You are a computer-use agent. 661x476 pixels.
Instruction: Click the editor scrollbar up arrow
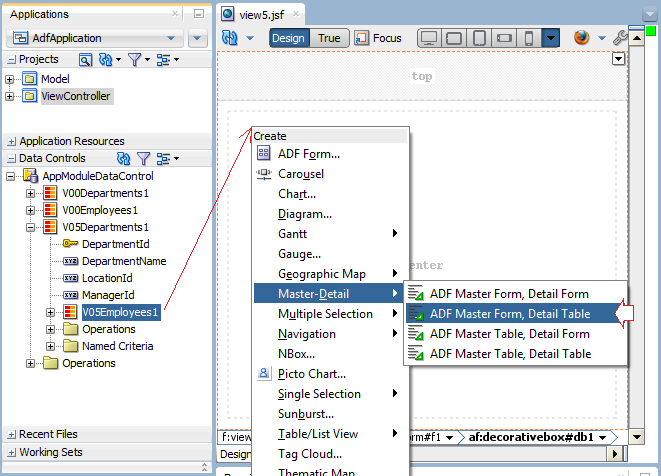(637, 39)
